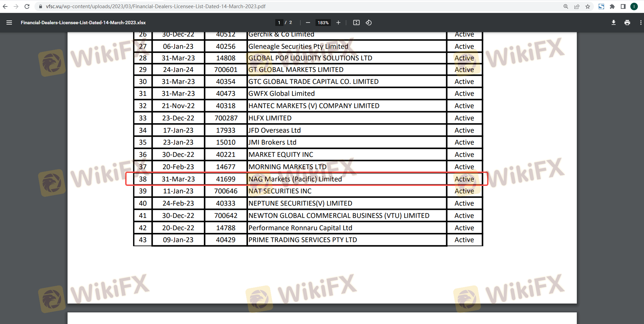Select licence number 41699
The width and height of the screenshot is (644, 324).
226,179
